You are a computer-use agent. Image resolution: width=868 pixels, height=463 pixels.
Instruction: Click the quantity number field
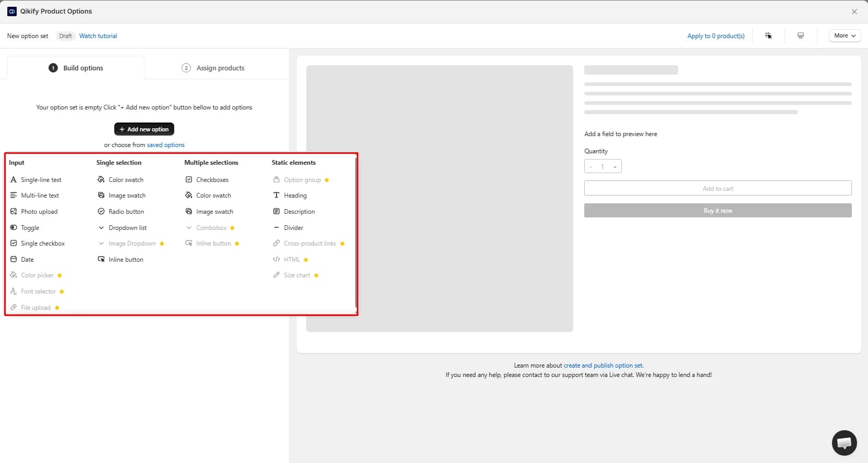click(x=602, y=167)
